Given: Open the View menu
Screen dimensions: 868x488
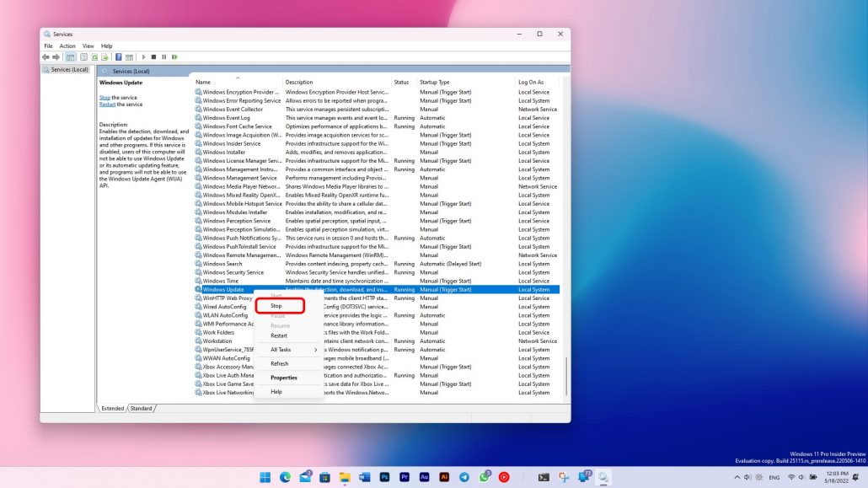Looking at the screenshot, I should coord(88,46).
